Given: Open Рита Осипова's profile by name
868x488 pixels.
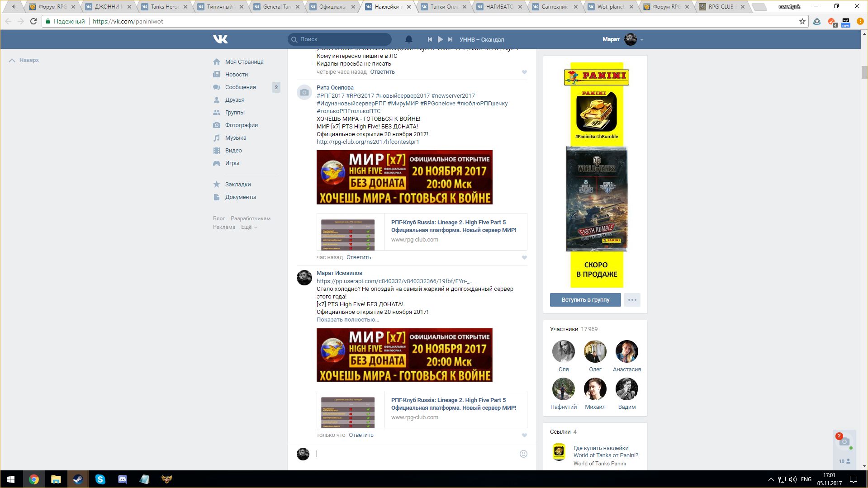Looking at the screenshot, I should (x=335, y=88).
